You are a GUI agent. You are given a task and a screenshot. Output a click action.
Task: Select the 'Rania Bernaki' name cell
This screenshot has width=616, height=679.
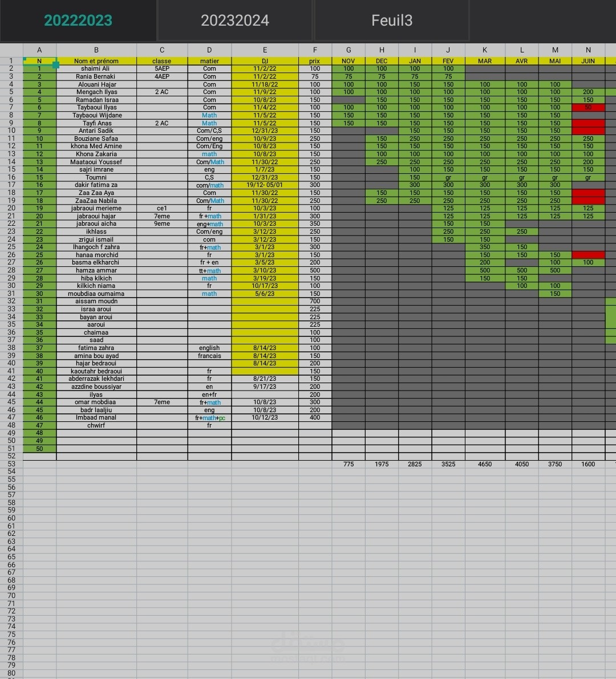pos(96,76)
